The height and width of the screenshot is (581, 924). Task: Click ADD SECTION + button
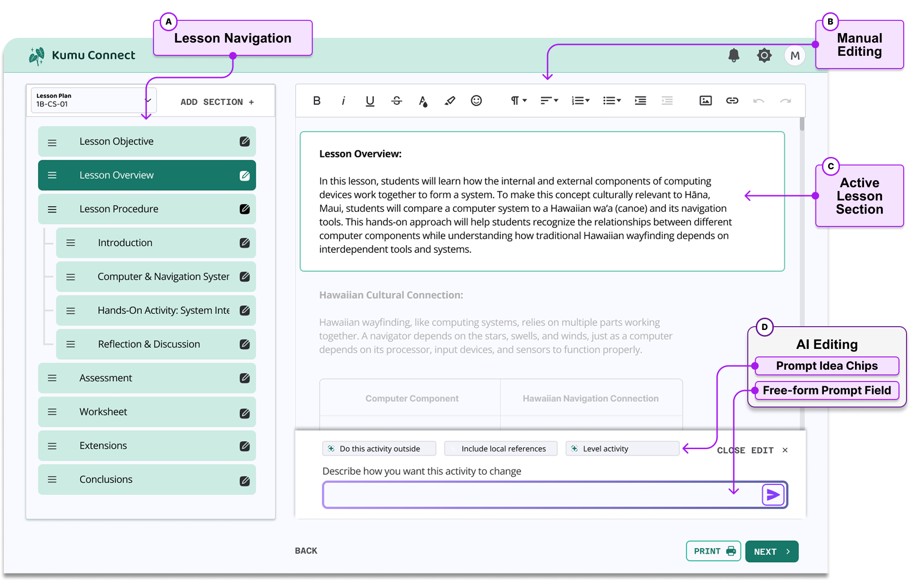[217, 102]
